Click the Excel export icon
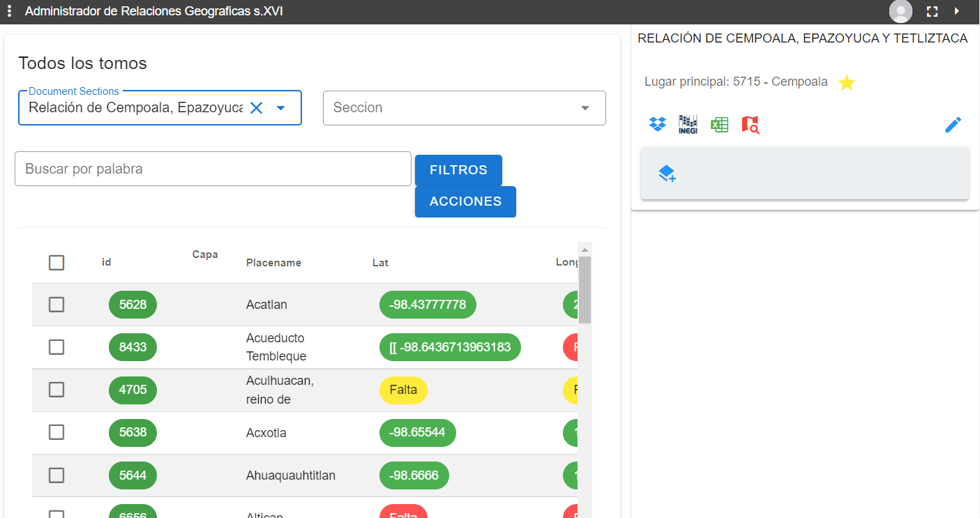Screen dimensions: 980x518 click(719, 125)
